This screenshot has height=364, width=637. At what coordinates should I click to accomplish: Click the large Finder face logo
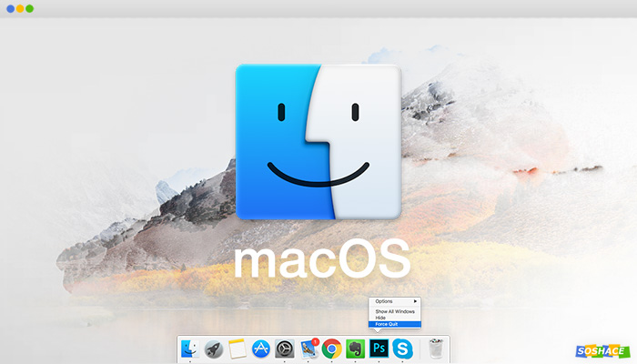[x=318, y=142]
